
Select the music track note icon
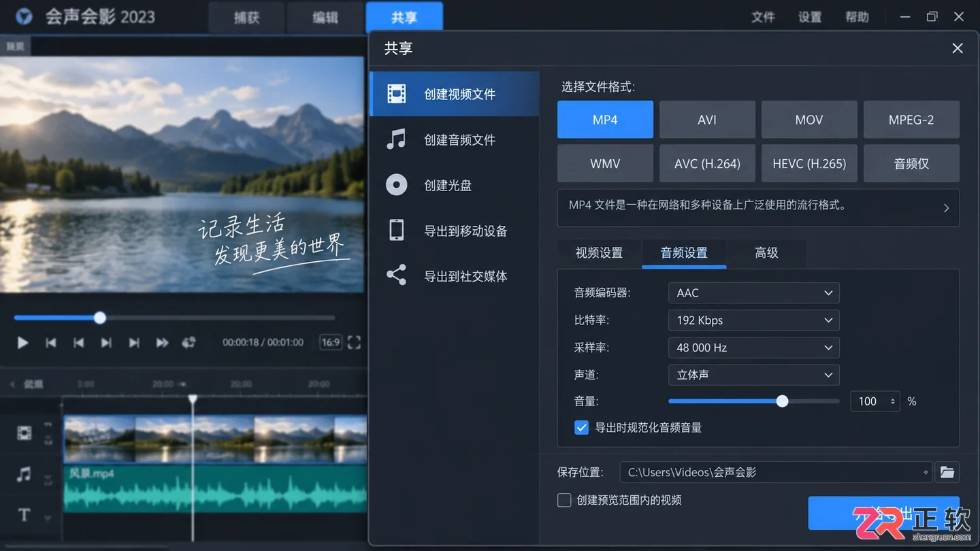point(24,474)
